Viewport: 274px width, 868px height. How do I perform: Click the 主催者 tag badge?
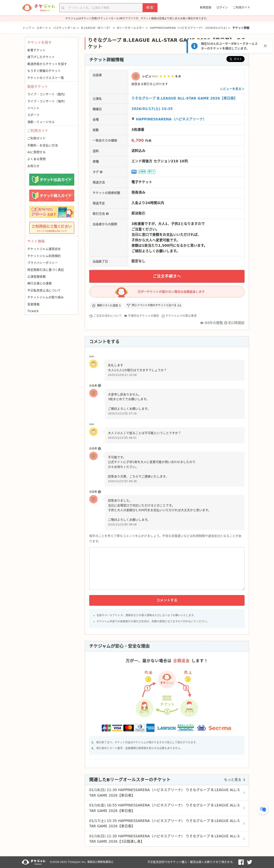point(142,172)
